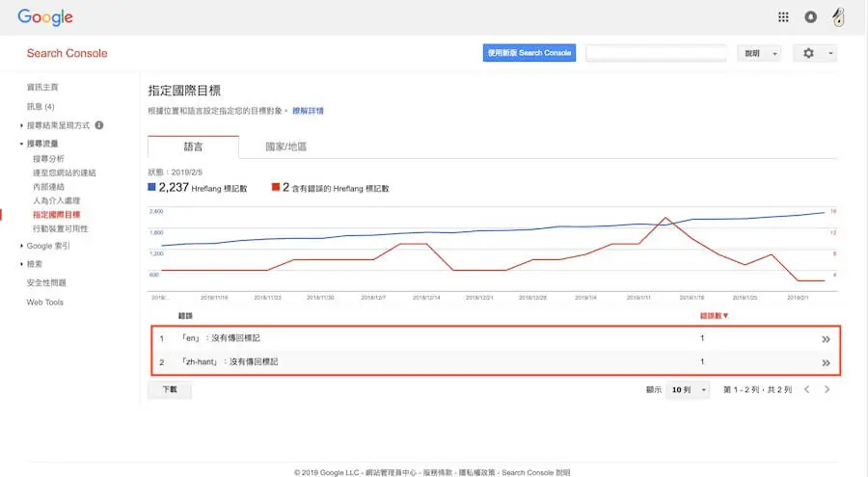The width and height of the screenshot is (868, 477).
Task: Open 安全性問題 in sidebar
Action: coord(46,282)
